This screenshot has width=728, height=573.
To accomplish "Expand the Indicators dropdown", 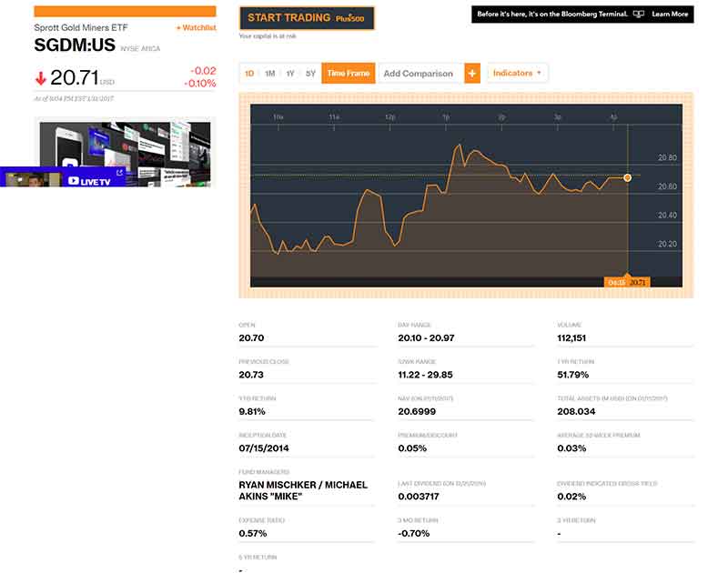I will (x=517, y=73).
